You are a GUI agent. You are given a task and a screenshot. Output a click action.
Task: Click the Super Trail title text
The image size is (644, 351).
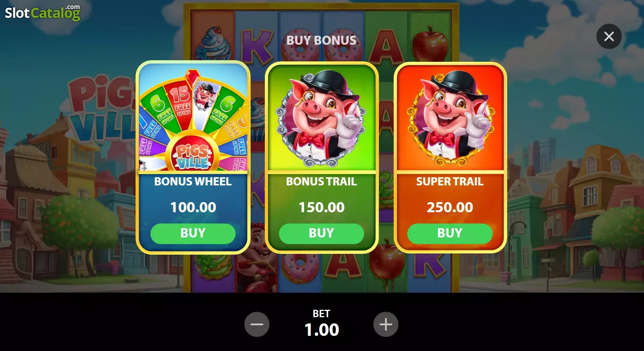[x=450, y=182]
